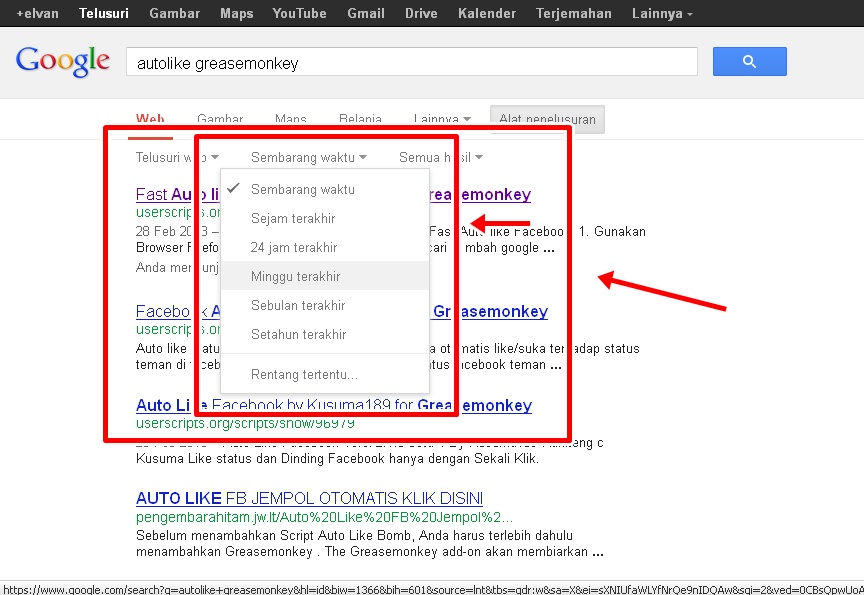Click snippet text 'Sebelum menambahkan Script Auto Like Bomb'
Viewport: 864px width, 595px height.
274,536
